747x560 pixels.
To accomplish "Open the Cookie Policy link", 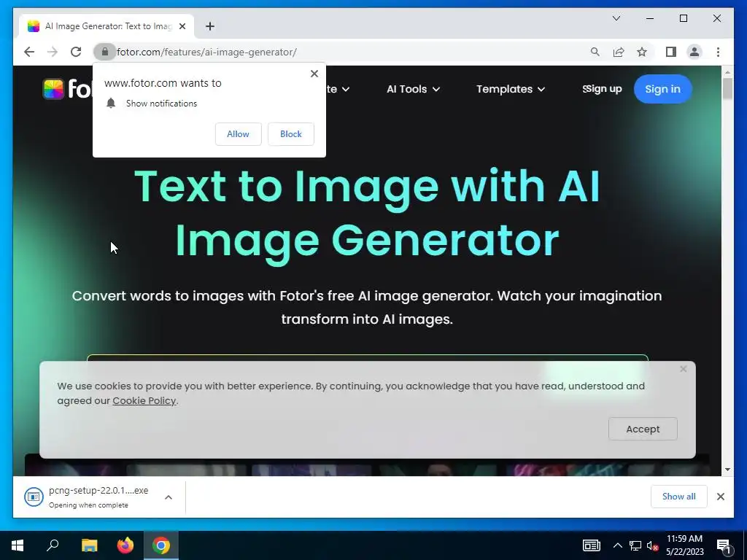I will point(144,401).
